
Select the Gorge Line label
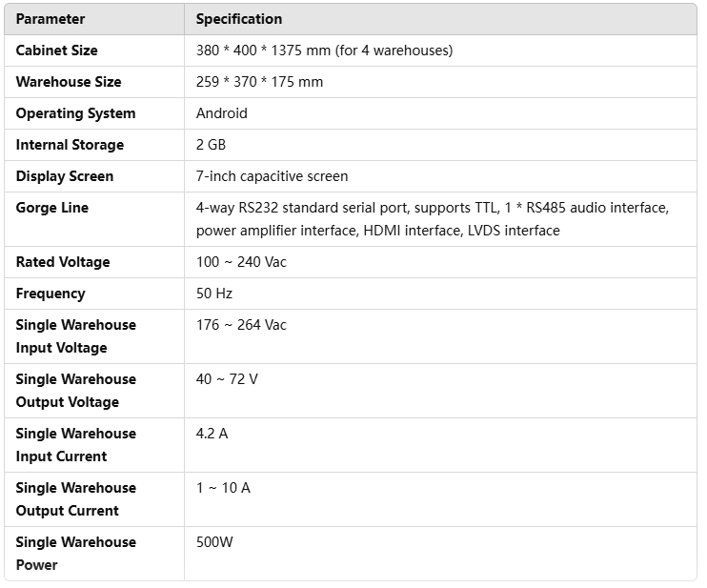click(52, 208)
